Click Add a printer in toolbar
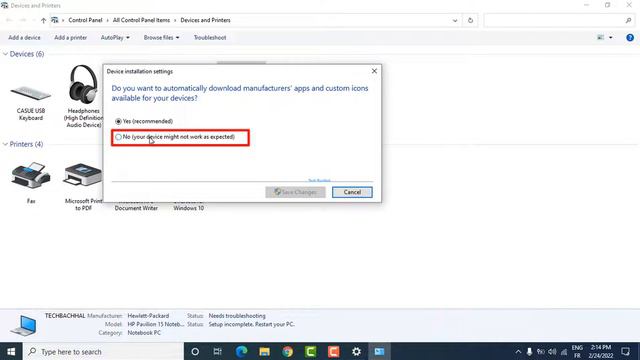 (71, 38)
